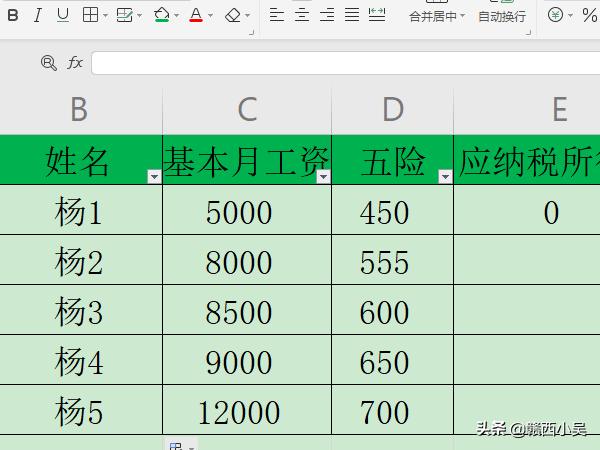600x450 pixels.
Task: Open 基本月工资 filter dropdown
Action: click(323, 177)
